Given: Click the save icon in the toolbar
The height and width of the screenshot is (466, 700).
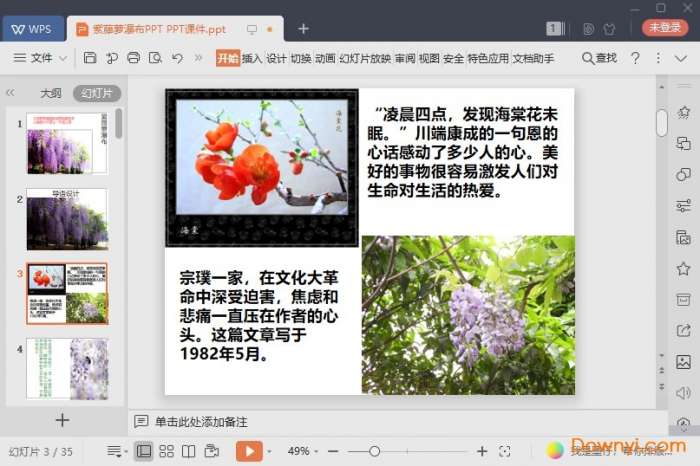Looking at the screenshot, I should [x=90, y=58].
